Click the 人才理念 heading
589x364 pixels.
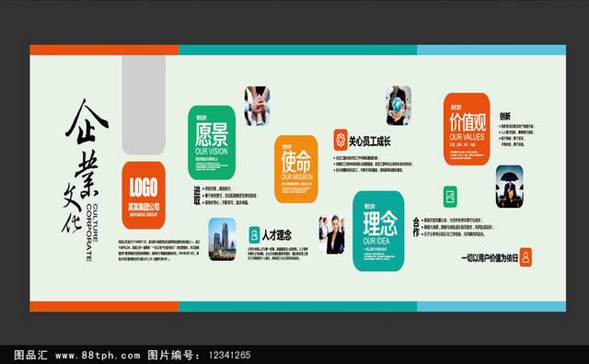(277, 235)
